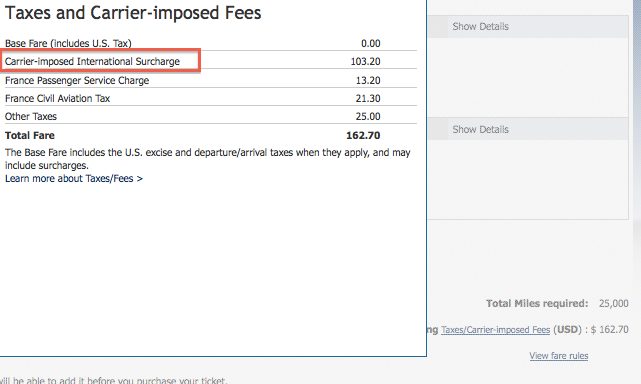
Task: Show Details in the second itinerary header
Action: (x=480, y=130)
